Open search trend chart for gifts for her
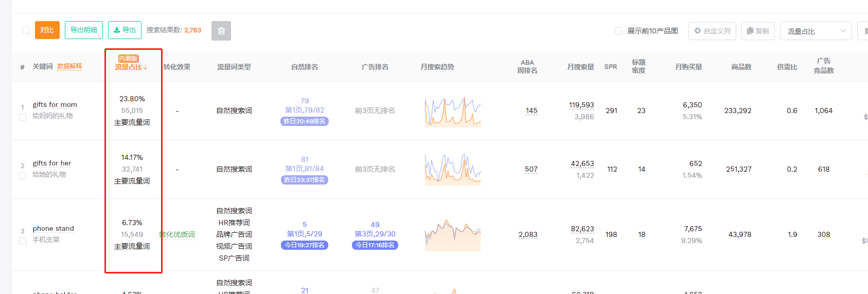 pos(452,169)
